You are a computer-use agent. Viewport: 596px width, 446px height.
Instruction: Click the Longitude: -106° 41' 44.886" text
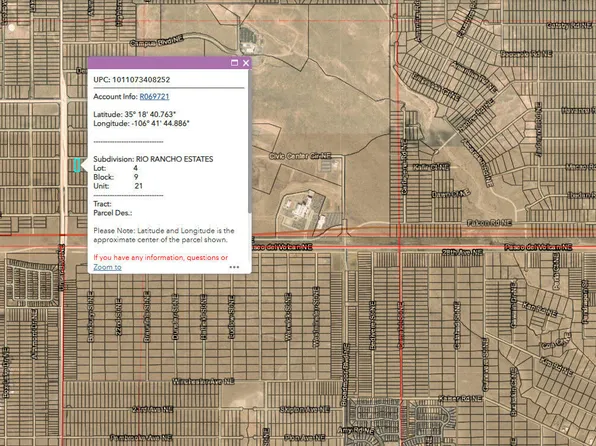(x=141, y=123)
